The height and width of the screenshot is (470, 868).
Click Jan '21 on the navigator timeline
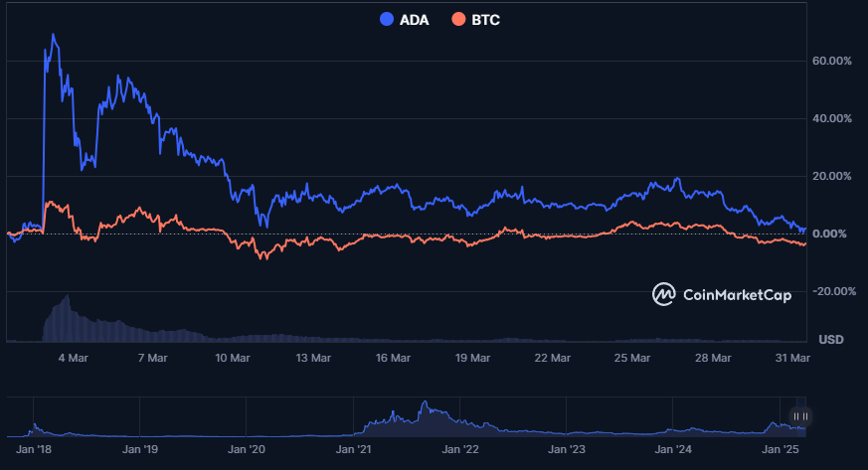coord(354,449)
